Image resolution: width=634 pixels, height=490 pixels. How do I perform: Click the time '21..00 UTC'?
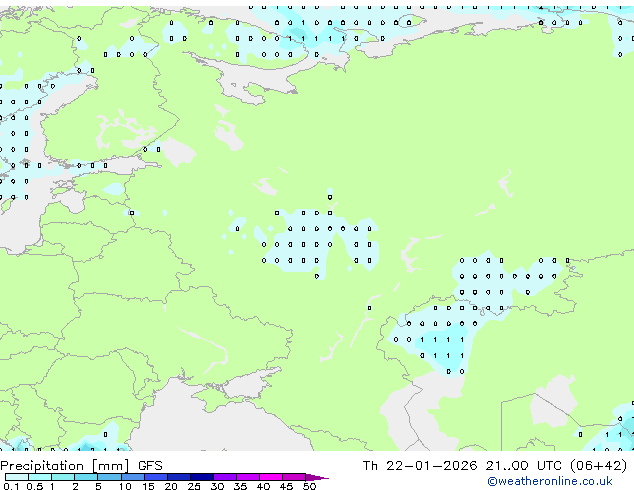click(524, 466)
